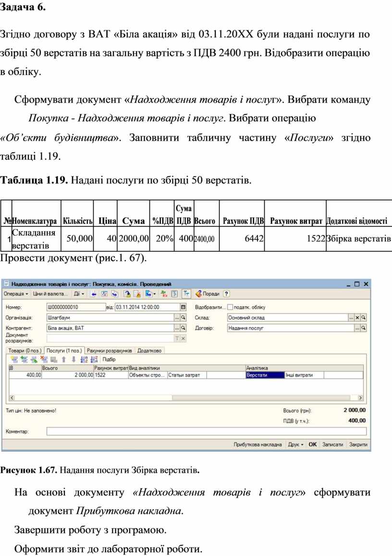The height and width of the screenshot is (556, 392).
Task: Click into the Номер input field
Action: coord(76,307)
